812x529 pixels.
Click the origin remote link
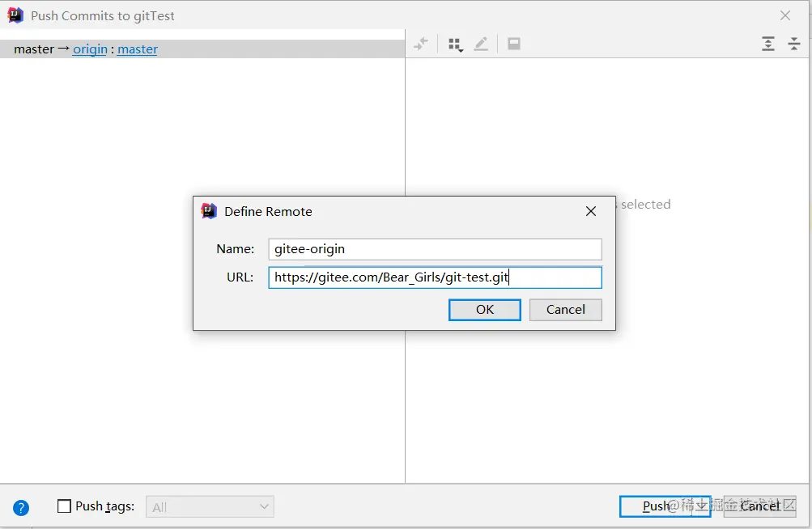(x=90, y=49)
